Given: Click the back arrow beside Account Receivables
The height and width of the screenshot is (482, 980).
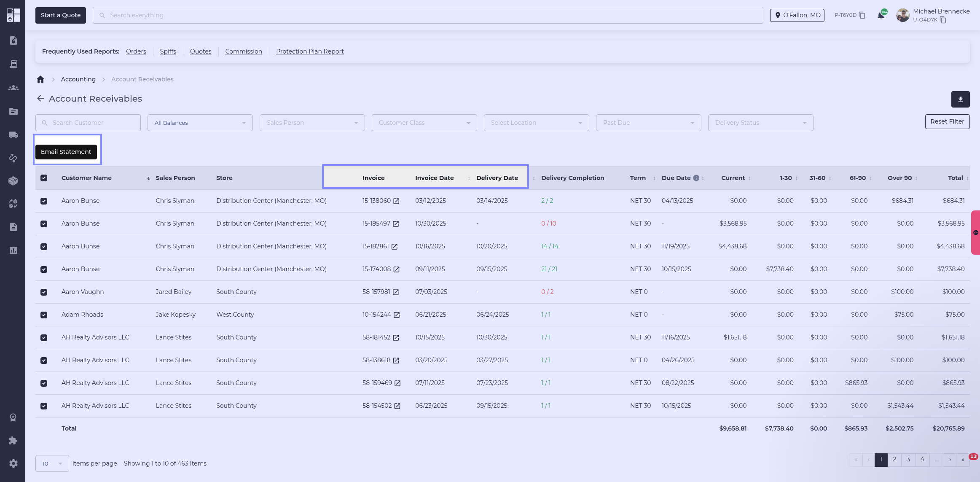Looking at the screenshot, I should [x=40, y=98].
